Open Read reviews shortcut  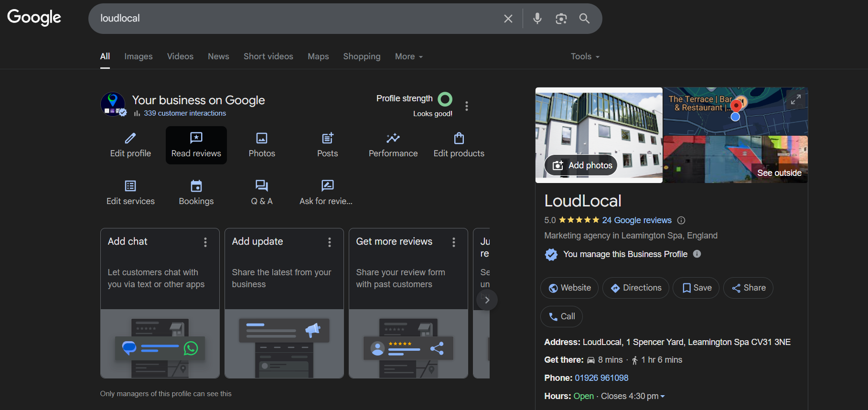tap(196, 145)
